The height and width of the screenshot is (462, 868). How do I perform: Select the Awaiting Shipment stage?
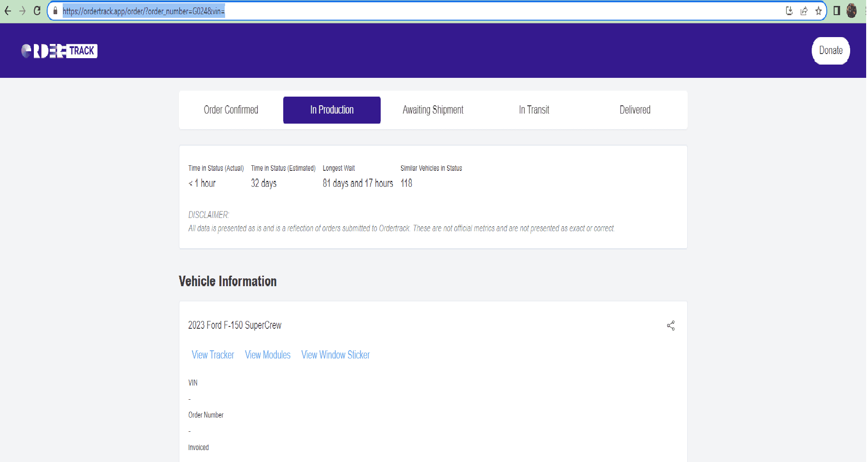[x=433, y=110]
